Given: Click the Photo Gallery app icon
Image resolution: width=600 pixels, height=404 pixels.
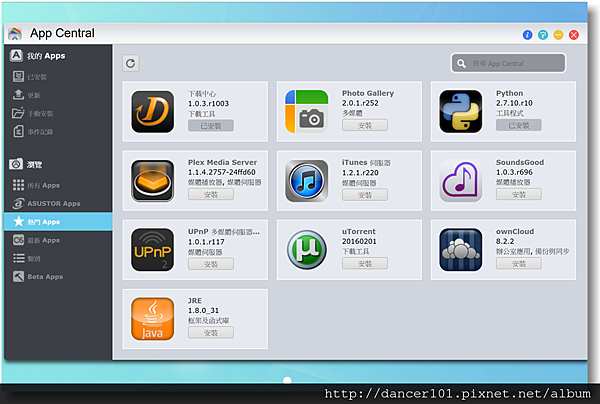Looking at the screenshot, I should click(307, 111).
